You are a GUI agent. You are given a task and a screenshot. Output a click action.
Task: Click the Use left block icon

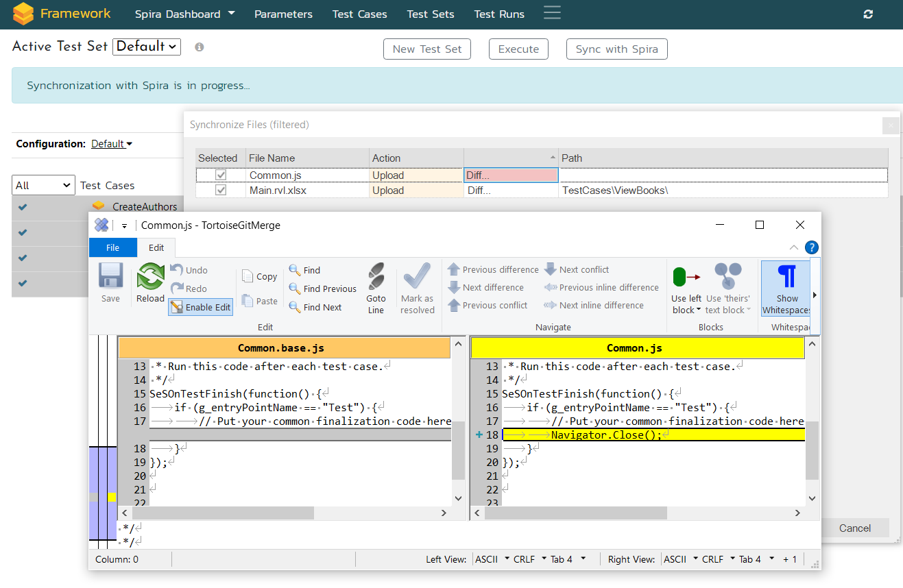pos(686,278)
